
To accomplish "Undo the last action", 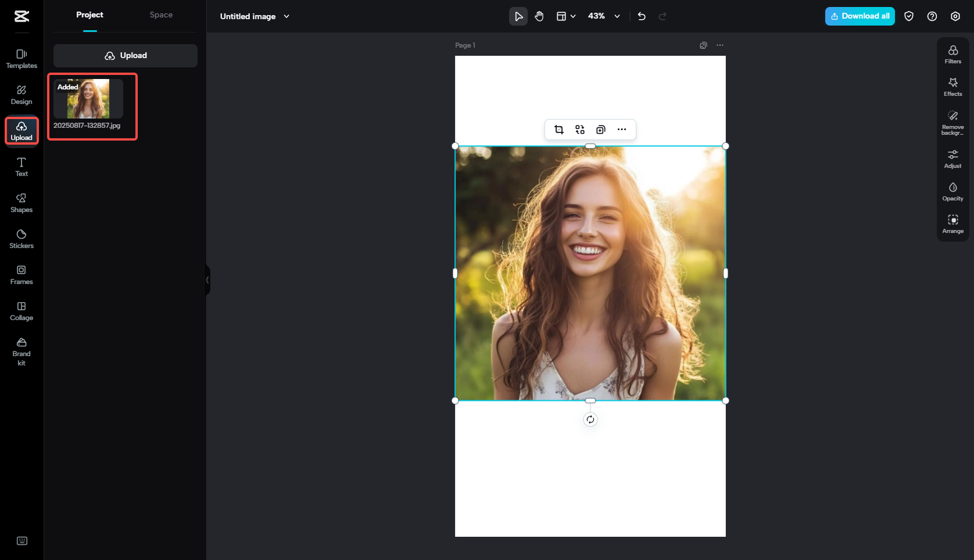I will (642, 16).
